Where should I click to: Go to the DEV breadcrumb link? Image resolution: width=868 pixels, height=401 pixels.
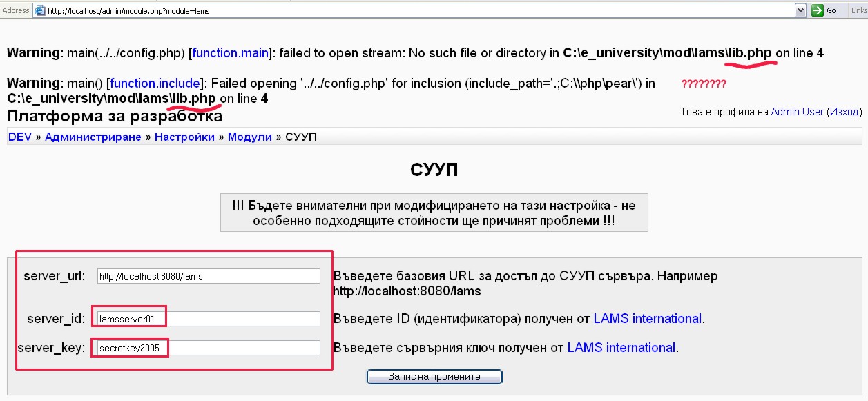[x=20, y=137]
